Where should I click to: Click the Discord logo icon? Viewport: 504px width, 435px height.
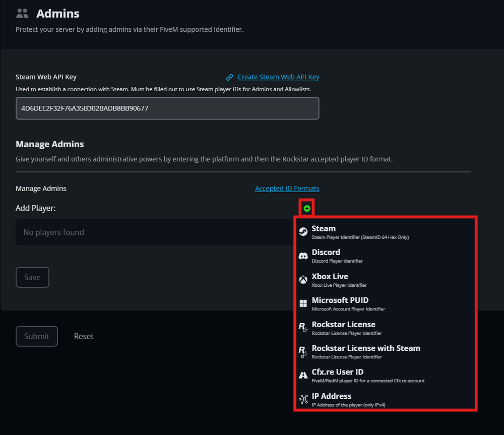(x=303, y=256)
